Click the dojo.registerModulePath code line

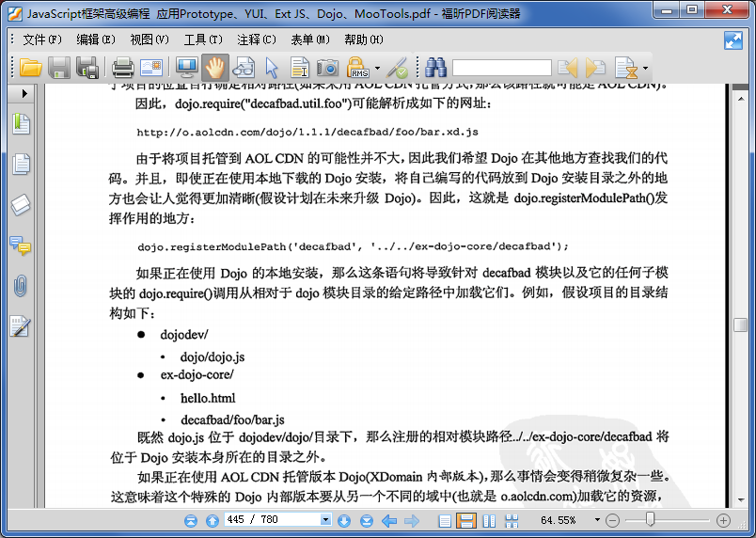353,246
